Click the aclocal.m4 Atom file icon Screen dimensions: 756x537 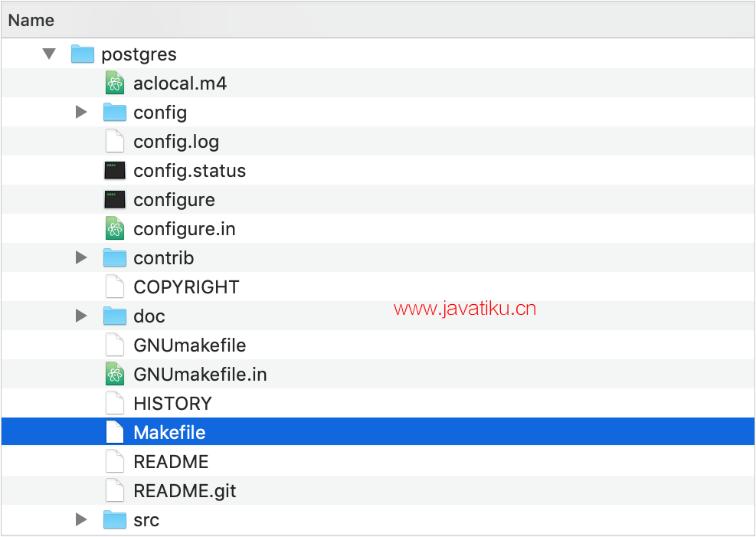(x=115, y=83)
